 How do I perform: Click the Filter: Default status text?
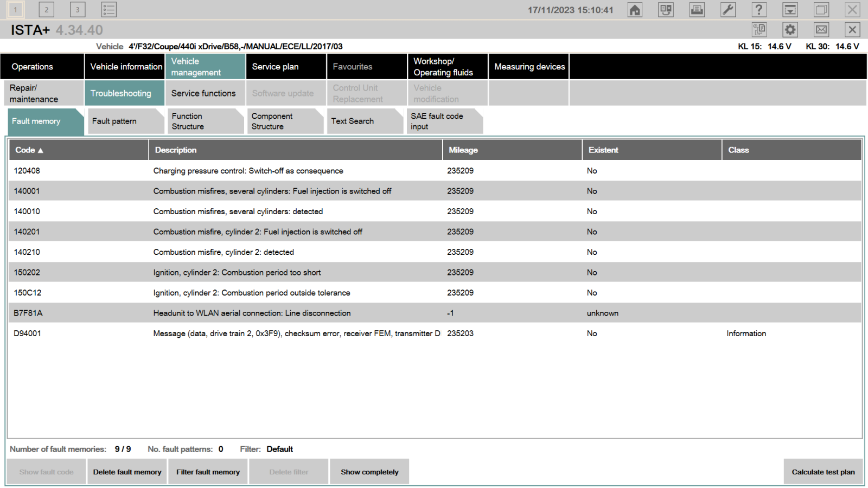pyautogui.click(x=266, y=449)
